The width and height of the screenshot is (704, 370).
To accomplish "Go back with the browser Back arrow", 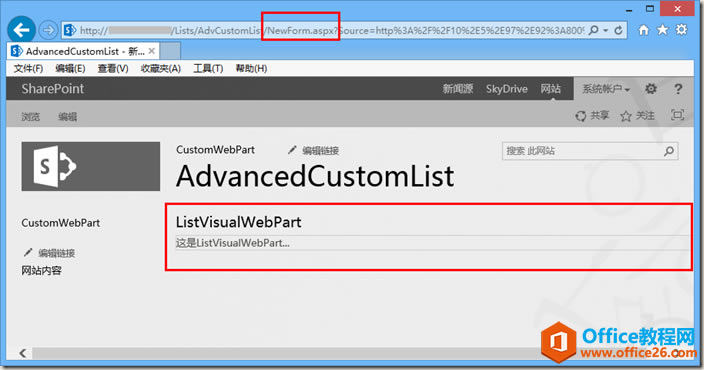I will 21,30.
